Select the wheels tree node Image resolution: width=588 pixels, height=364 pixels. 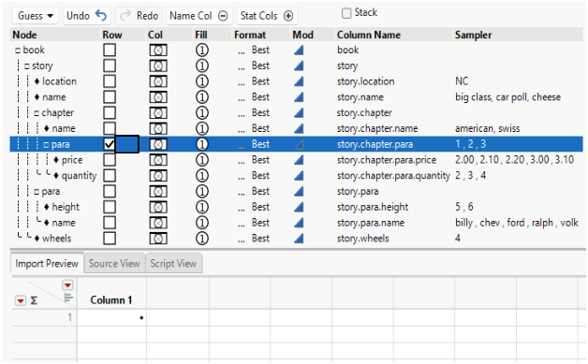(x=56, y=239)
